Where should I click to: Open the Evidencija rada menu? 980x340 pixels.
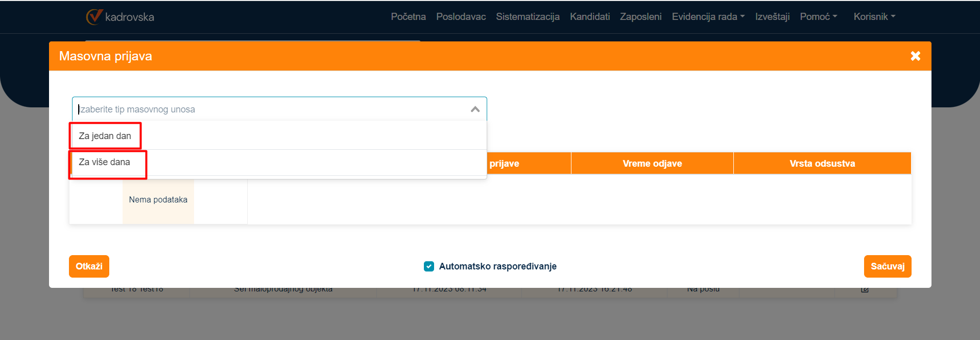(x=708, y=17)
